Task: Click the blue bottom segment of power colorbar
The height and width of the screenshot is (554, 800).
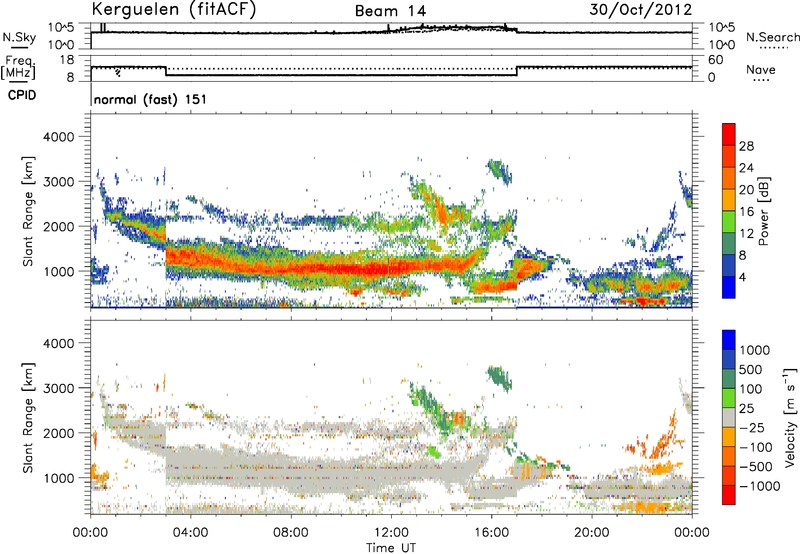Action: coord(729,287)
